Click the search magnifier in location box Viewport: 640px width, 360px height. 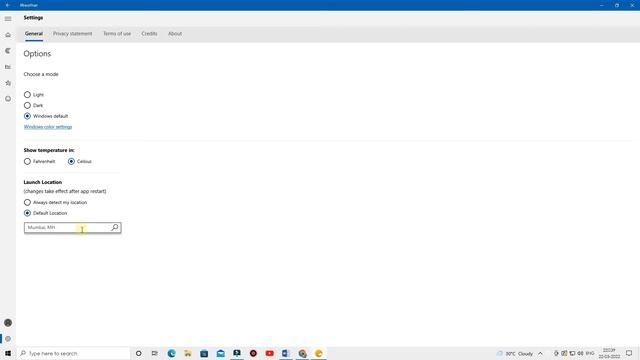115,227
